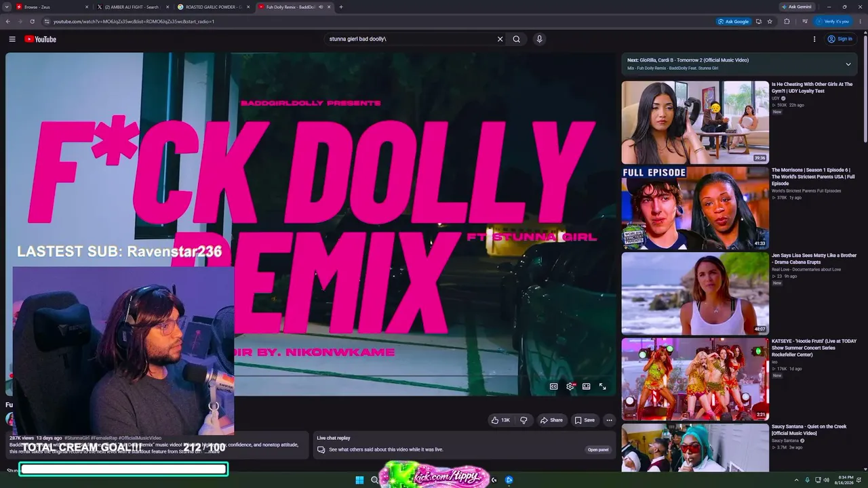Open the Jen Says Lisa Sees Matty thumbnail
The image size is (868, 488).
[x=695, y=293]
